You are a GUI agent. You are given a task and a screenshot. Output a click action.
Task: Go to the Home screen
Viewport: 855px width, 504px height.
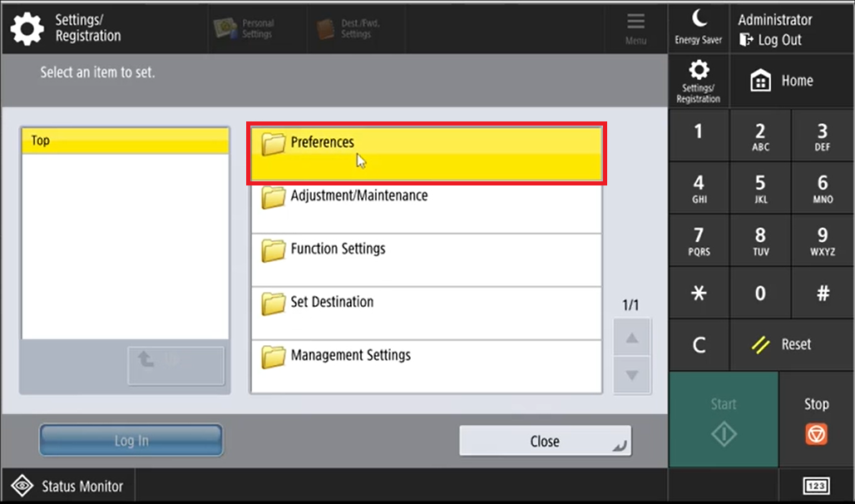(x=782, y=81)
